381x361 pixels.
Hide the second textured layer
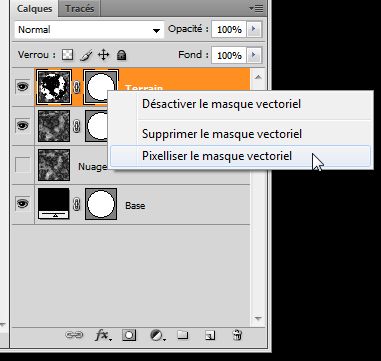[23, 126]
